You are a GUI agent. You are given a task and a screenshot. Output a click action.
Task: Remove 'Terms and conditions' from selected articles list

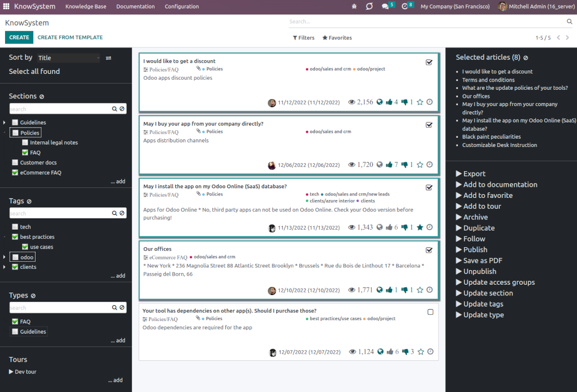[x=488, y=80]
